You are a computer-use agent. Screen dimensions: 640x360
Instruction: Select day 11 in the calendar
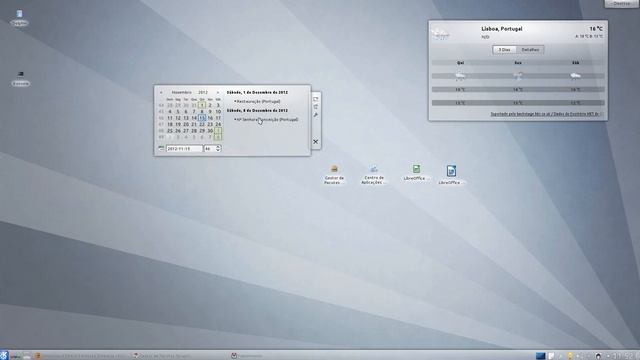pyautogui.click(x=170, y=118)
